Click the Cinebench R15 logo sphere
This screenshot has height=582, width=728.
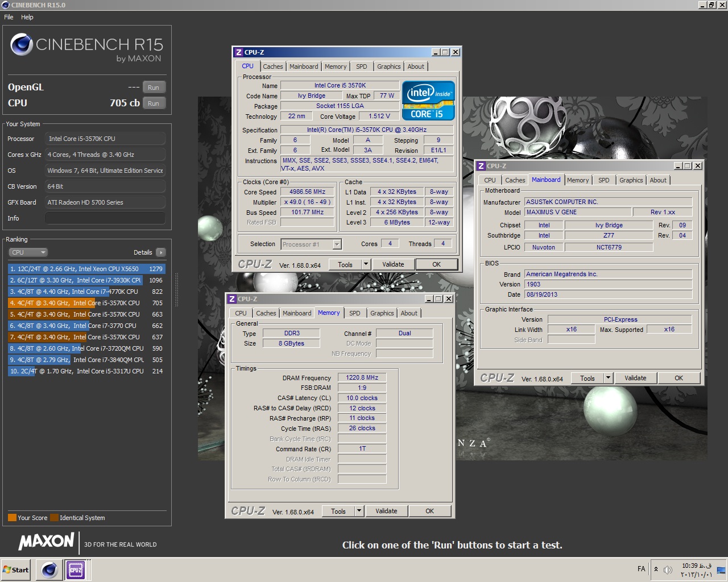point(22,44)
